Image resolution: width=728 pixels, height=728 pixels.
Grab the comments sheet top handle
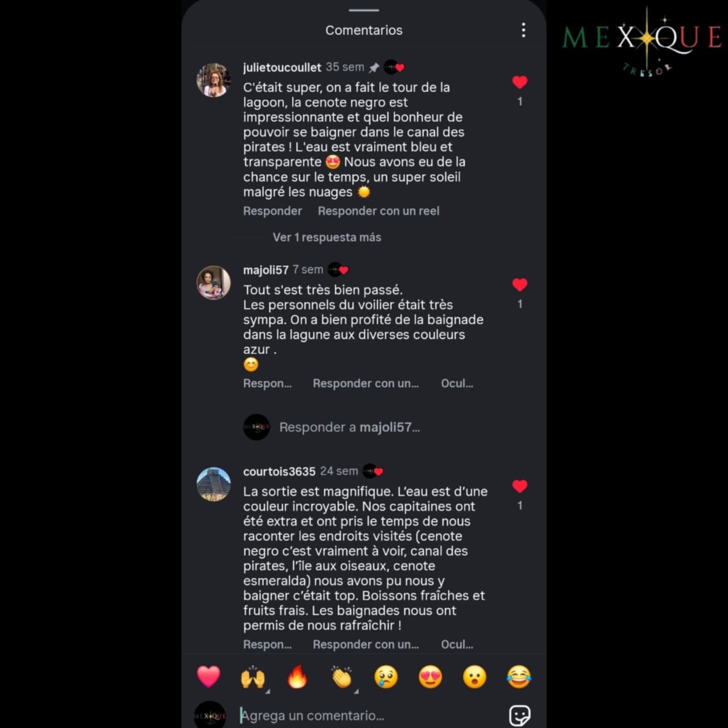tap(364, 10)
